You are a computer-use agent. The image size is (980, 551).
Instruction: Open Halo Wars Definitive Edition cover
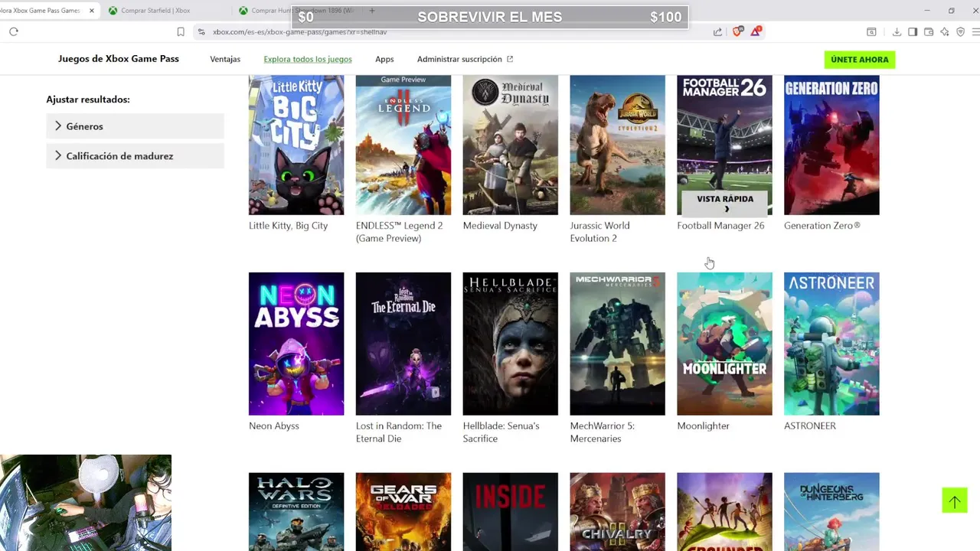click(x=296, y=511)
